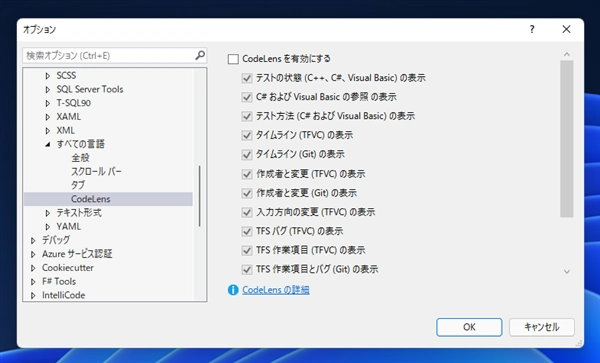
Task: Select 全般 under すべての言語
Action: (80, 158)
